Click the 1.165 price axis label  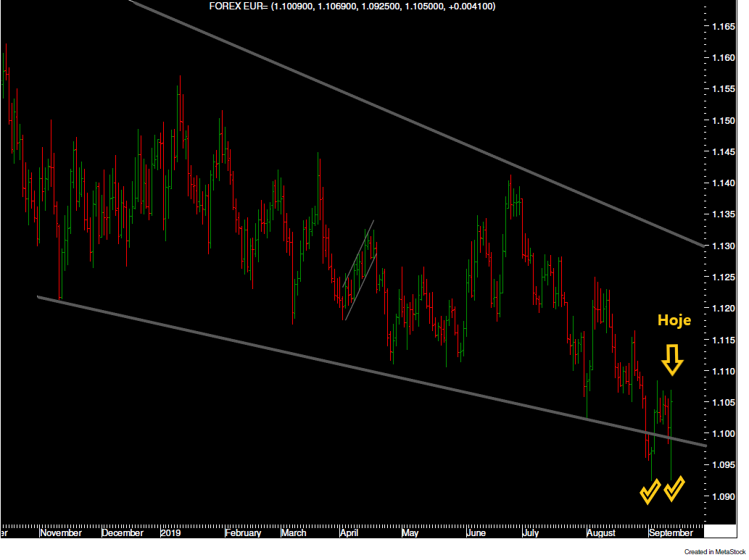724,27
